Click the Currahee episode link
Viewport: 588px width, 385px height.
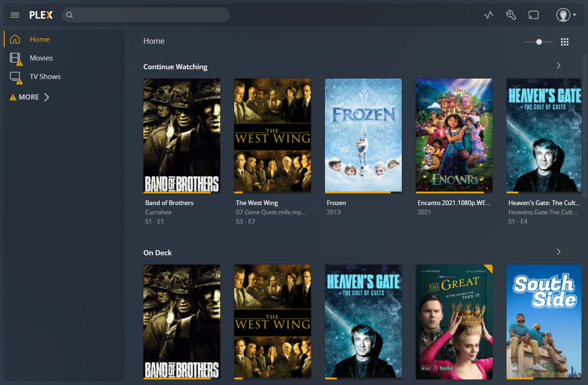click(x=158, y=212)
